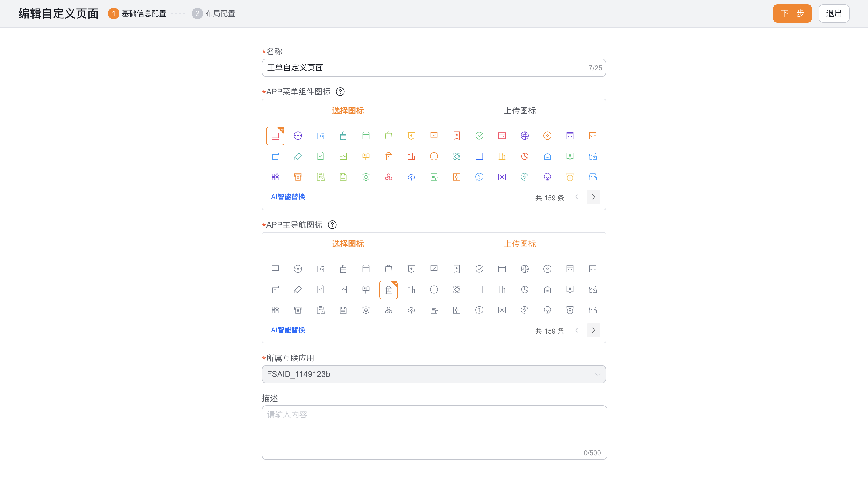Click the 描述 text area
The image size is (868, 492).
[434, 433]
